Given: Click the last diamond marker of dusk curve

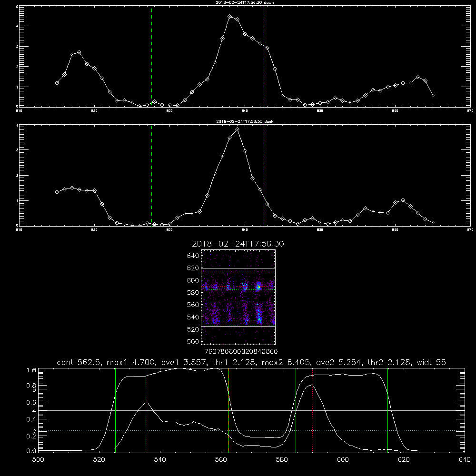Looking at the screenshot, I should (x=433, y=222).
